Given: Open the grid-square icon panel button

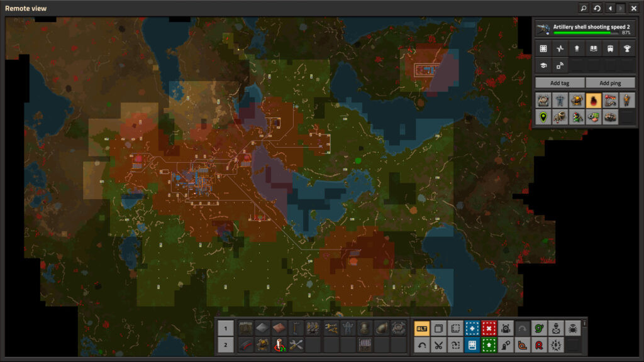Looking at the screenshot, I should pyautogui.click(x=543, y=48).
